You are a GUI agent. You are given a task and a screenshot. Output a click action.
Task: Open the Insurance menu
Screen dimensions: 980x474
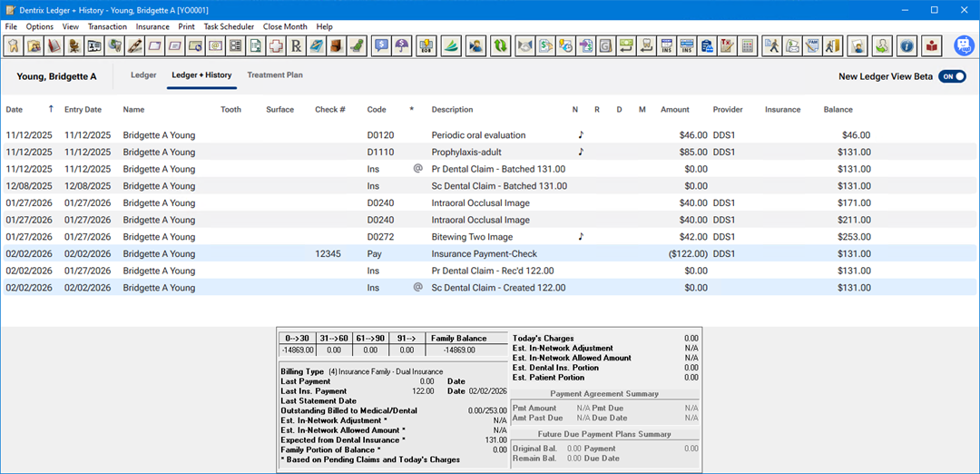[152, 27]
